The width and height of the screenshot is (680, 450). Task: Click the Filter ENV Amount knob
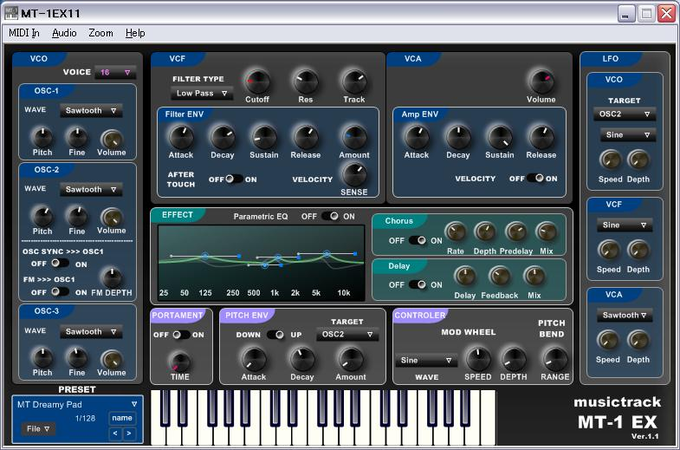(354, 137)
